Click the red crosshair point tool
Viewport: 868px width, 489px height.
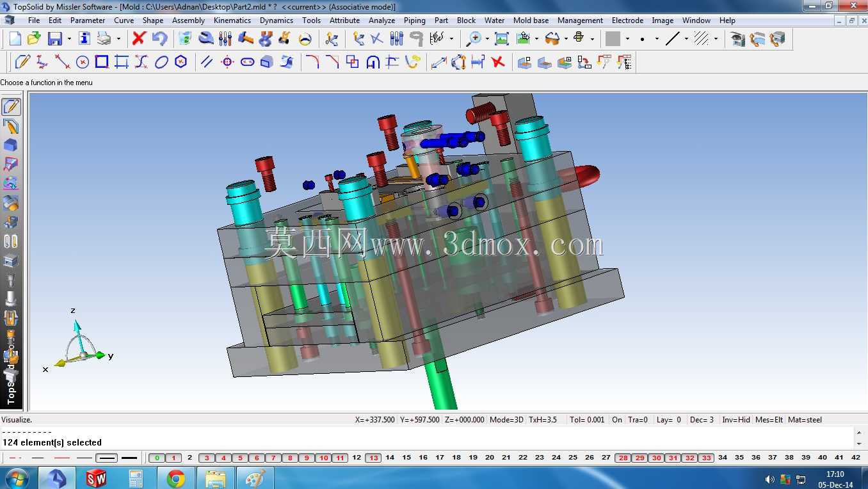tap(227, 62)
